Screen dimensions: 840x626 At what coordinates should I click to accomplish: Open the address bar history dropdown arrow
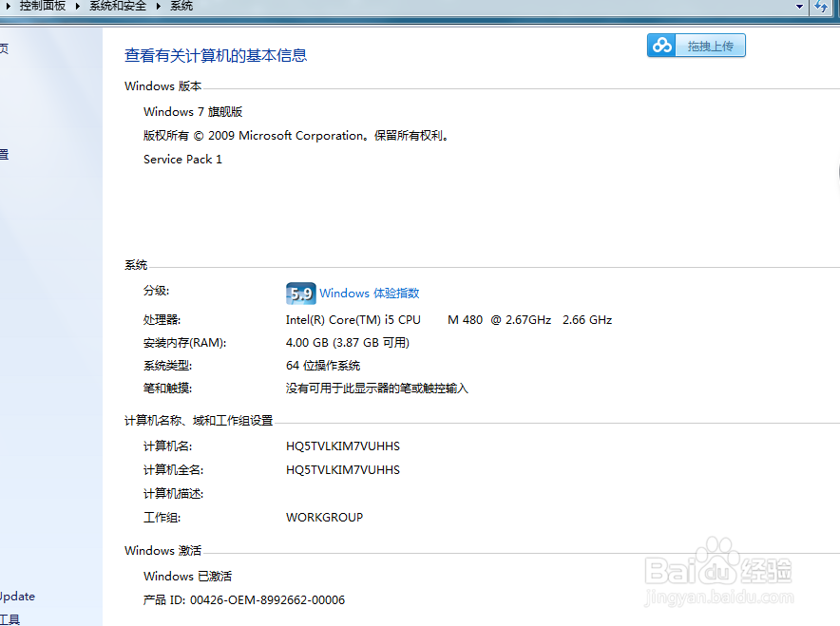[799, 7]
